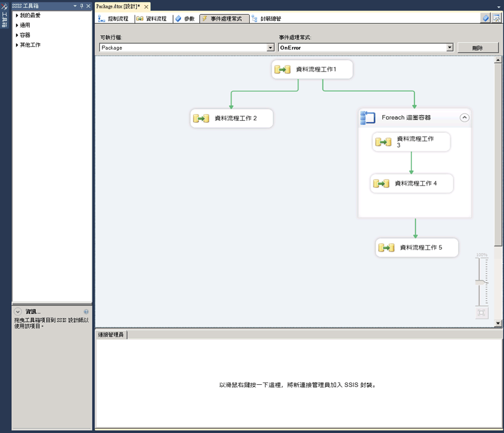The width and height of the screenshot is (504, 433).
Task: Open the 事件處理常式 OnError dropdown
Action: point(450,48)
